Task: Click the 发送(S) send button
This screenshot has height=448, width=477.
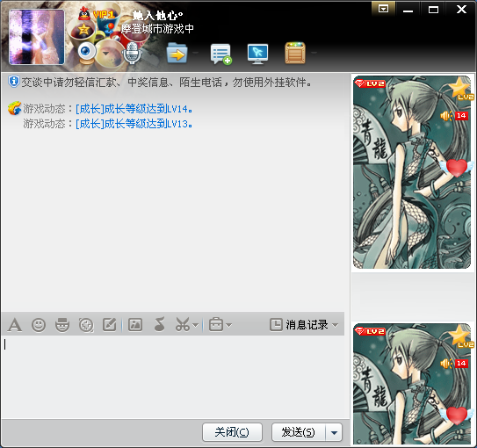Action: point(299,432)
